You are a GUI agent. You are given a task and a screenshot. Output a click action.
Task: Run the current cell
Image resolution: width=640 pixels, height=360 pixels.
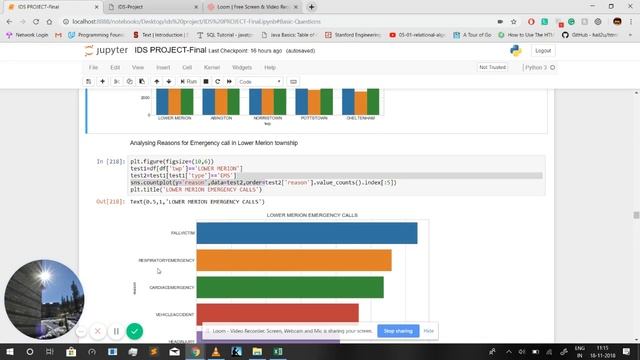189,82
